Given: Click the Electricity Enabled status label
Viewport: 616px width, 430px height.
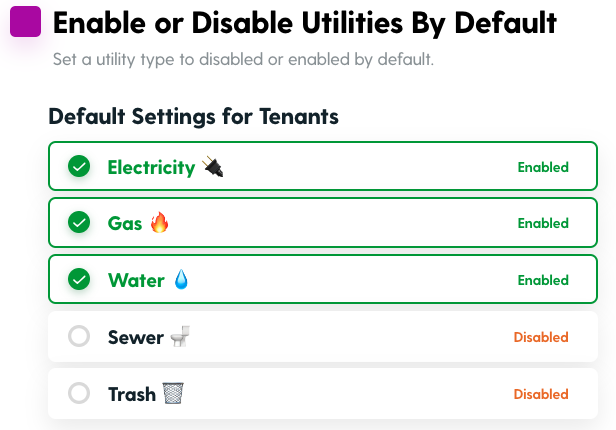Looking at the screenshot, I should [543, 167].
